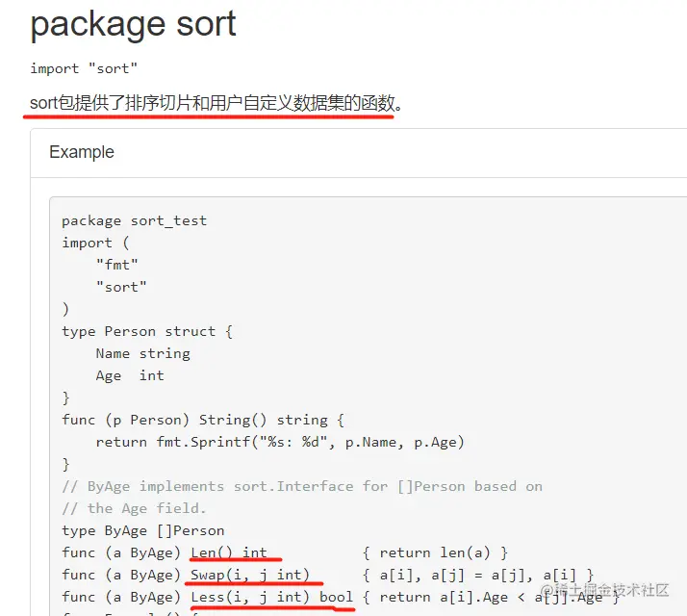Image resolution: width=687 pixels, height=616 pixels.
Task: Click 'type Person struct {' line
Action: [147, 331]
